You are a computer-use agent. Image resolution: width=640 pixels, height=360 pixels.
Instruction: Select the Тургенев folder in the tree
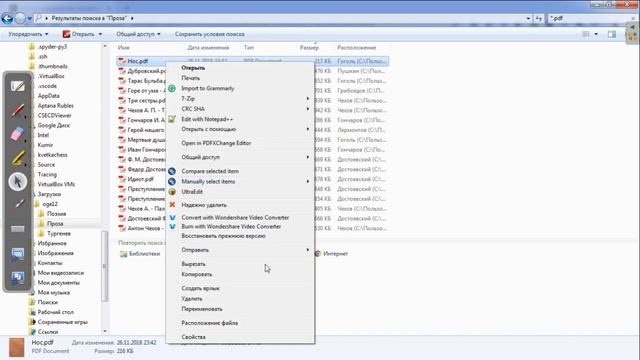coord(59,233)
